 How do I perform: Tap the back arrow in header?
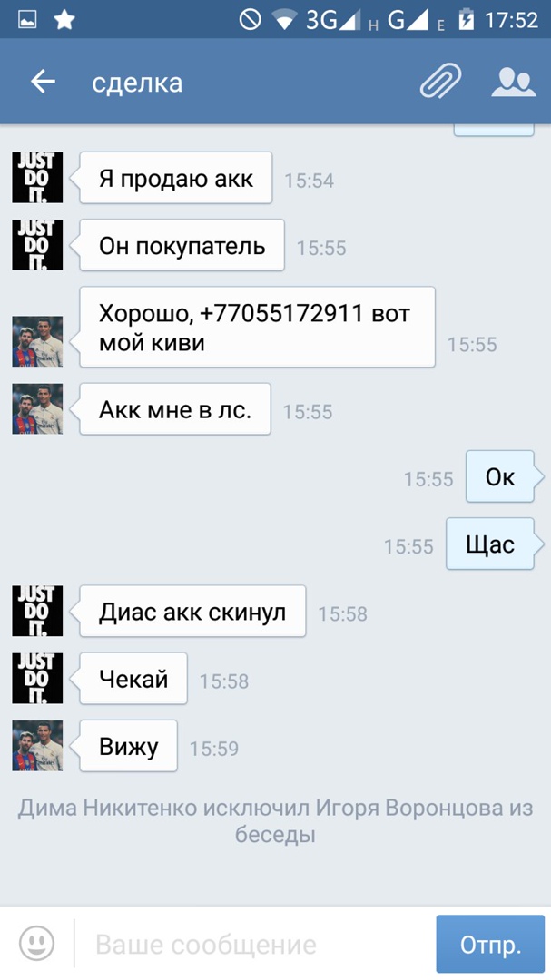point(44,82)
